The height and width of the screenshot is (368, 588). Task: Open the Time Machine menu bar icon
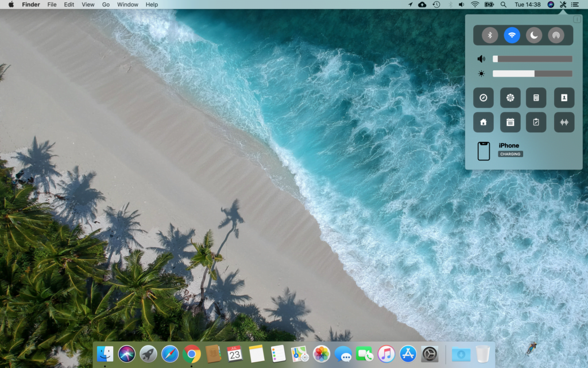(436, 5)
